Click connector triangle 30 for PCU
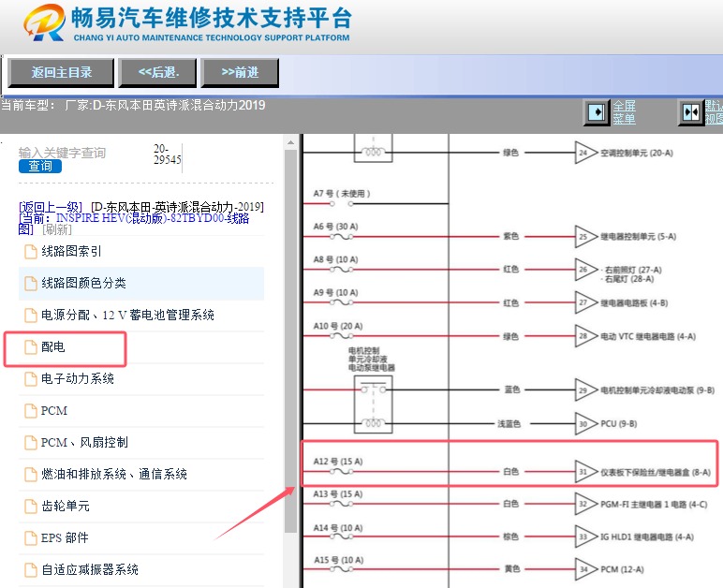 (585, 423)
